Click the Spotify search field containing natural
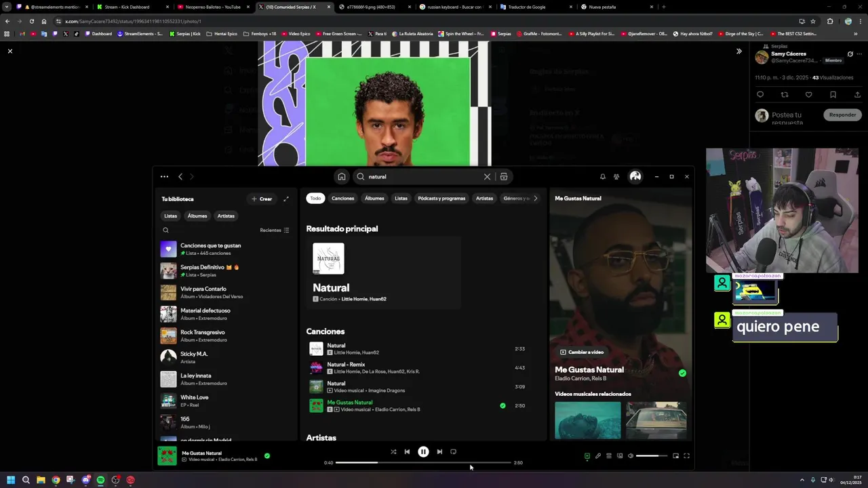Image resolution: width=868 pixels, height=488 pixels. pyautogui.click(x=425, y=176)
